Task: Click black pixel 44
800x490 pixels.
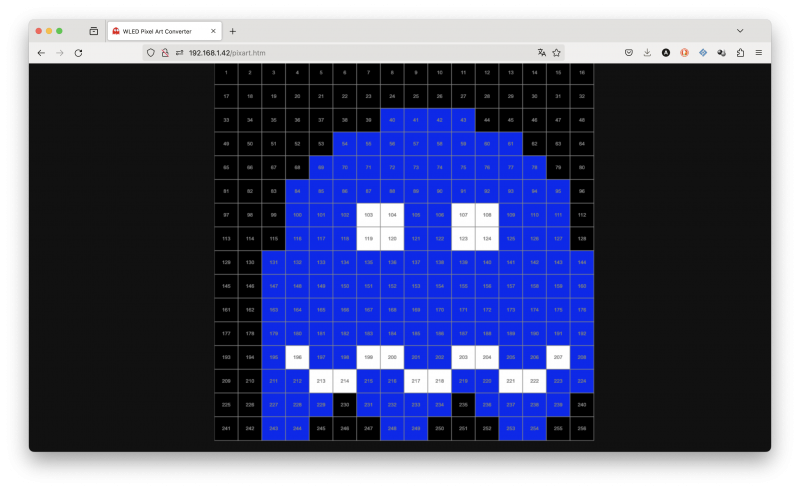Action: [487, 120]
